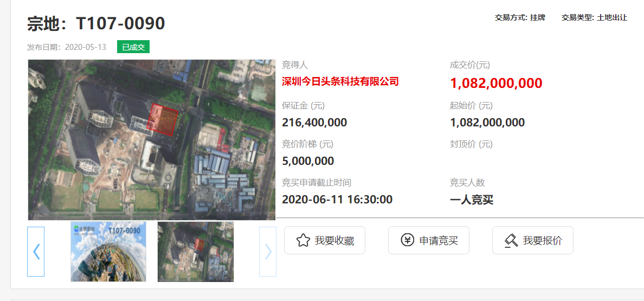Click 交易方式: 挂牌 text

pyautogui.click(x=520, y=18)
